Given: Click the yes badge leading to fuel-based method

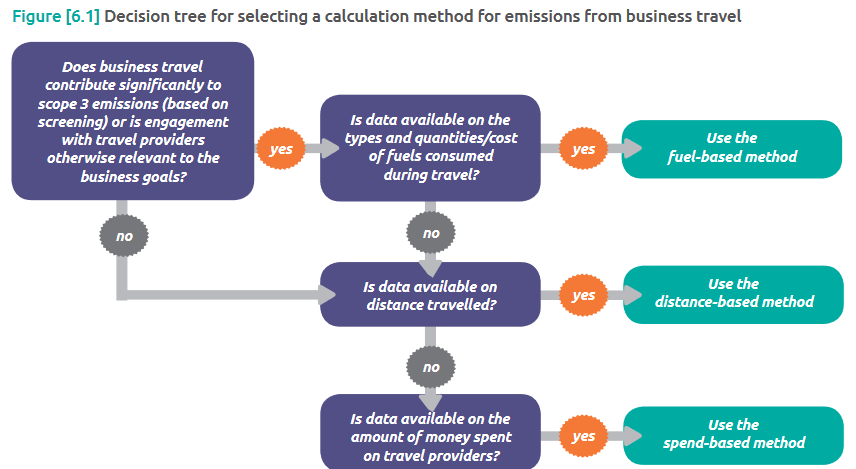Looking at the screenshot, I should point(583,150).
